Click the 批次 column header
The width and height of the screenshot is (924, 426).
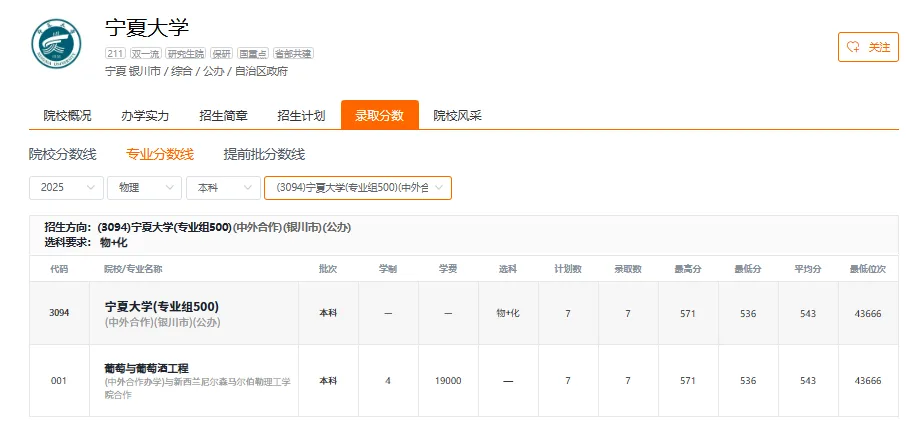328,269
